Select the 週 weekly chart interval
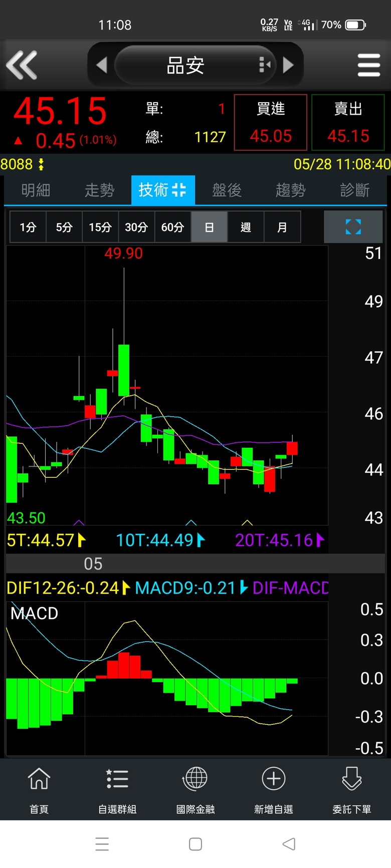Image resolution: width=391 pixels, height=868 pixels. click(246, 227)
